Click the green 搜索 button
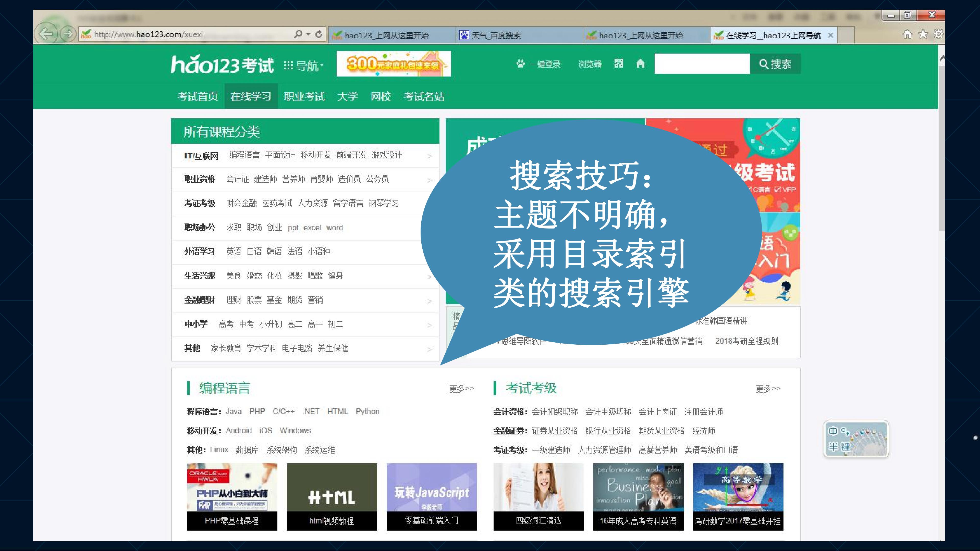The height and width of the screenshot is (551, 980). pyautogui.click(x=775, y=64)
